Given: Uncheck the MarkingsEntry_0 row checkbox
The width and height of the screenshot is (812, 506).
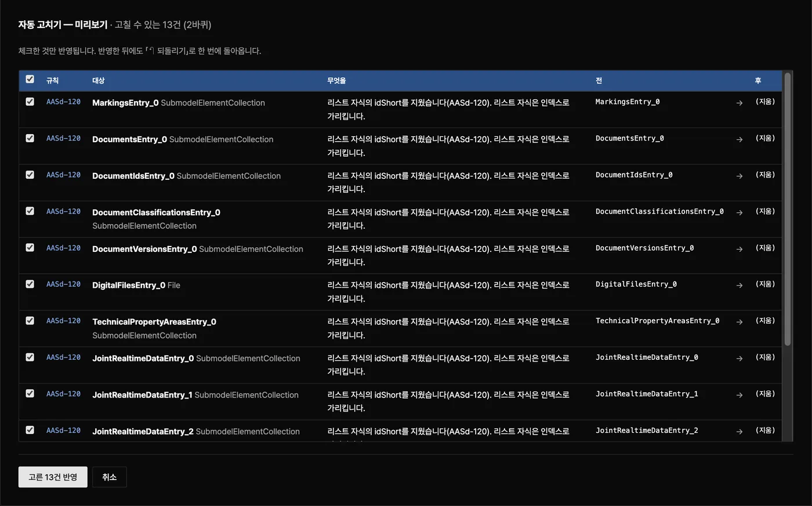Looking at the screenshot, I should point(30,102).
